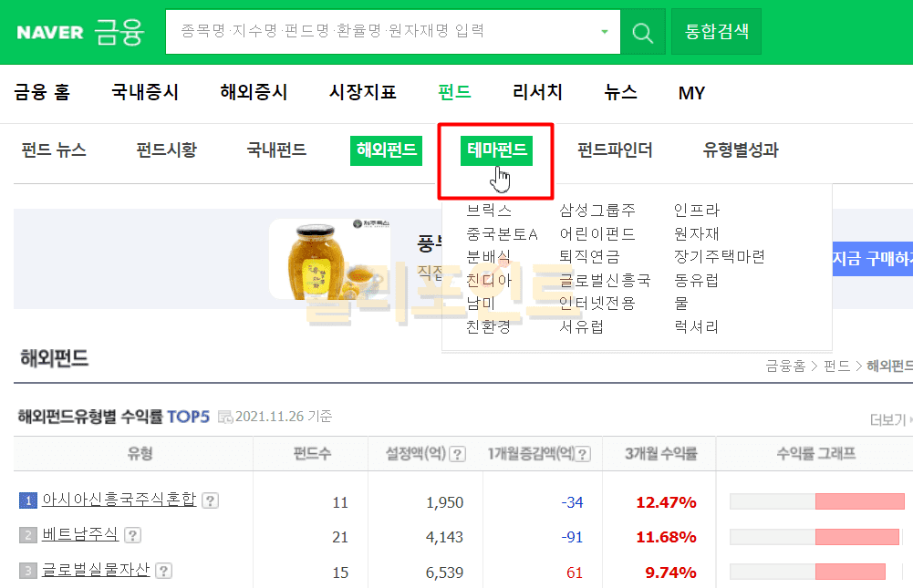
Task: Click help icon beside 아시아신흥국주식혼합
Action: 210,500
